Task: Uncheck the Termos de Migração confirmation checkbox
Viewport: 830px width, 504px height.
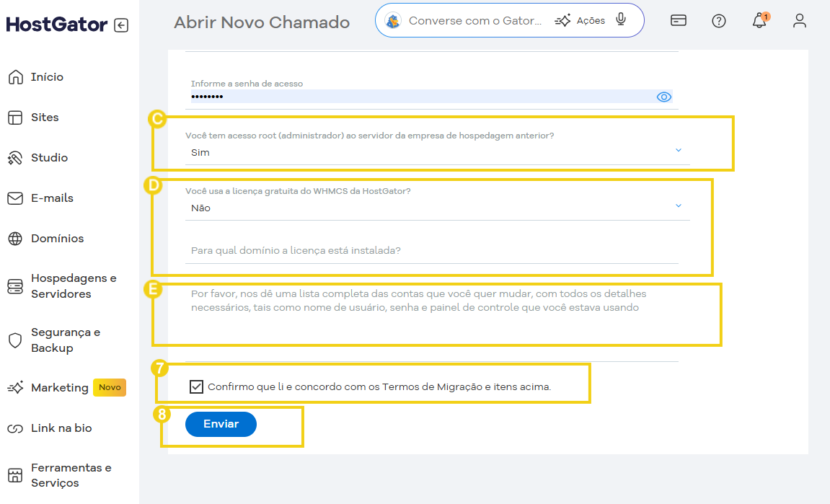Action: pos(195,386)
